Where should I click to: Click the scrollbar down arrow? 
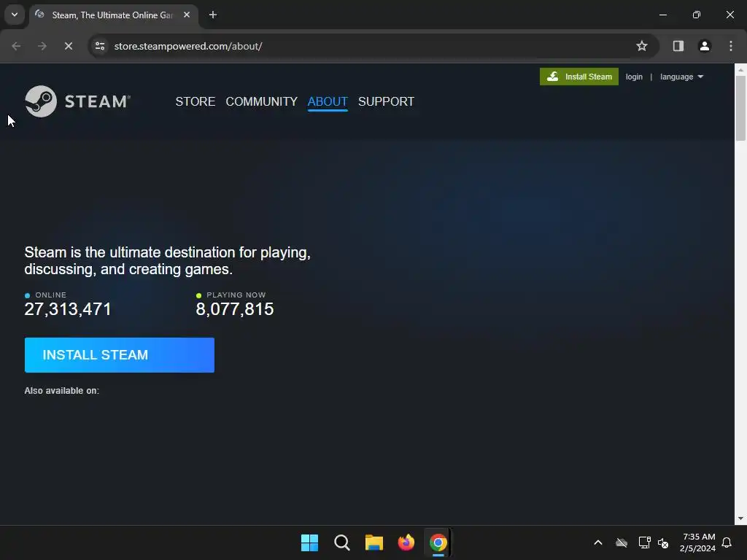740,518
